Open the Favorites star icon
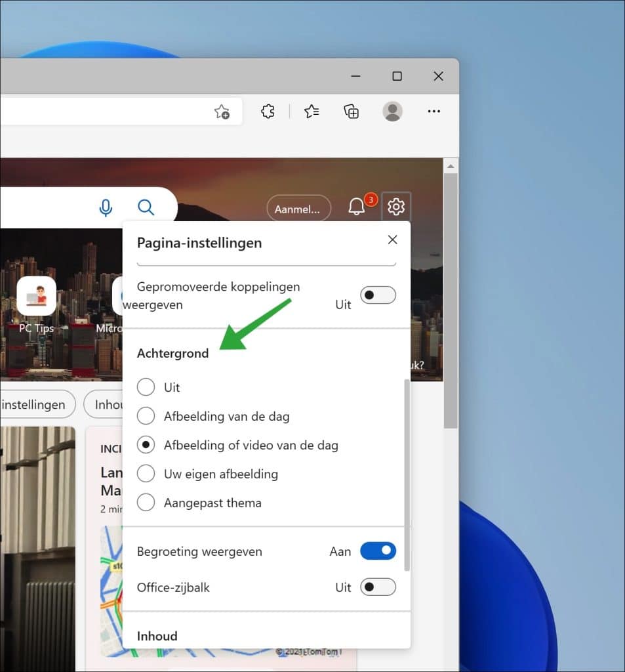This screenshot has width=625, height=672. click(311, 112)
